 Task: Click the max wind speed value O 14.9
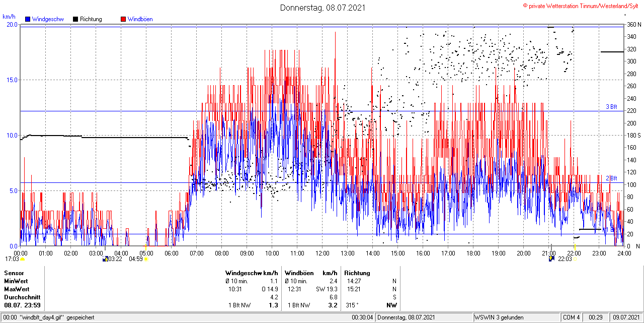pyautogui.click(x=270, y=289)
